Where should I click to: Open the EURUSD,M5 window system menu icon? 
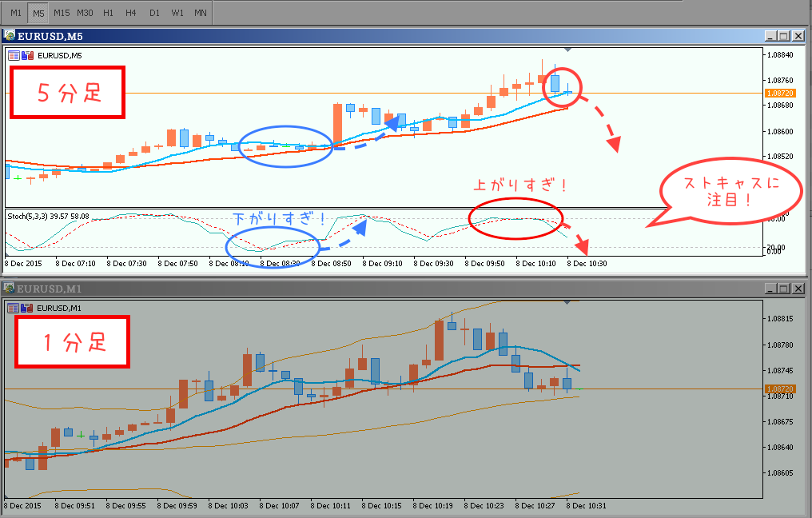[10, 35]
